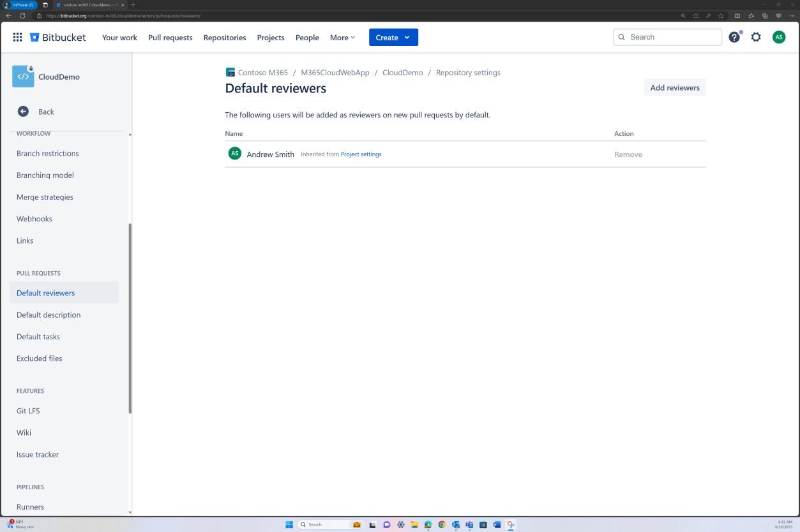
Task: Expand the More navigation menu
Action: [342, 38]
